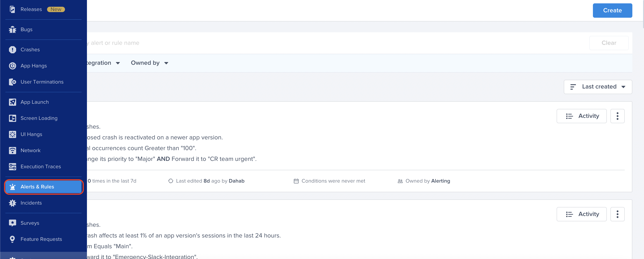Go to Feature Requests in sidebar
The image size is (644, 259).
(x=41, y=239)
